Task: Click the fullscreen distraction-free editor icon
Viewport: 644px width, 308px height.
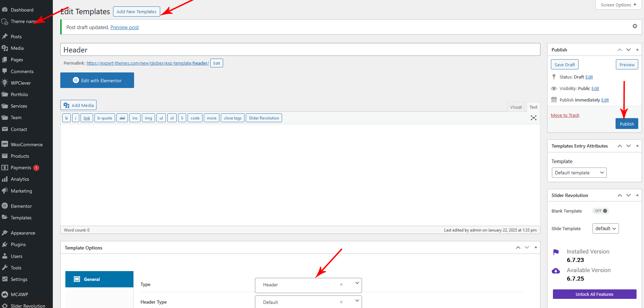Action: (x=533, y=118)
